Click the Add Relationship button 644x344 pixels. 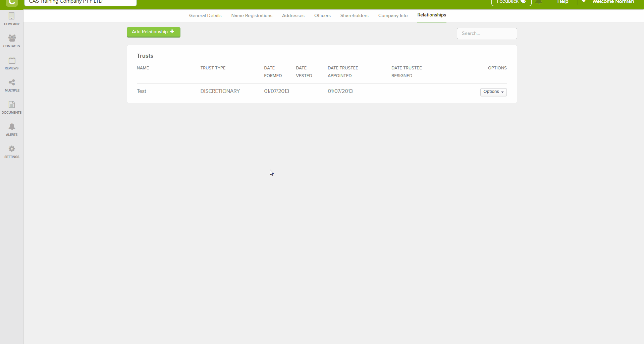(x=153, y=32)
